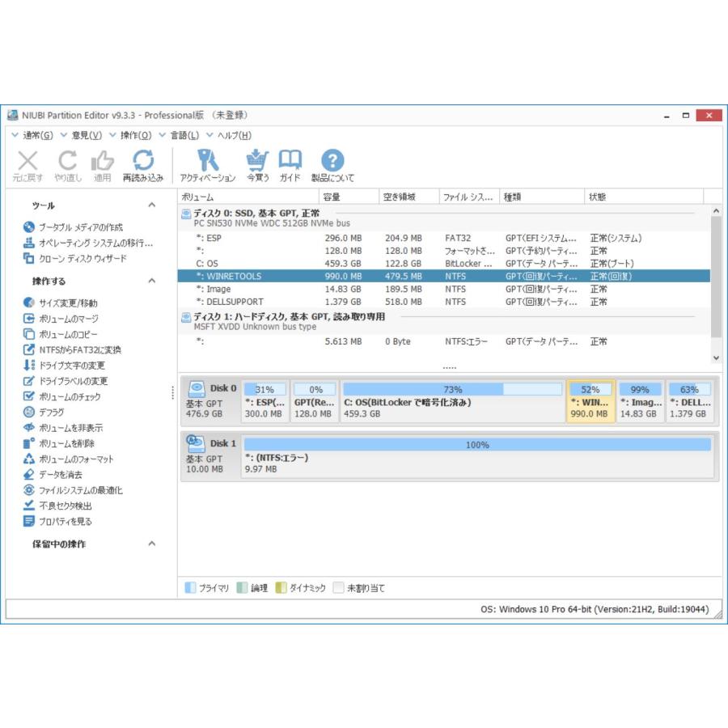Image resolution: width=728 pixels, height=728 pixels.
Task: Collapse the 操作する section
Action: [151, 281]
